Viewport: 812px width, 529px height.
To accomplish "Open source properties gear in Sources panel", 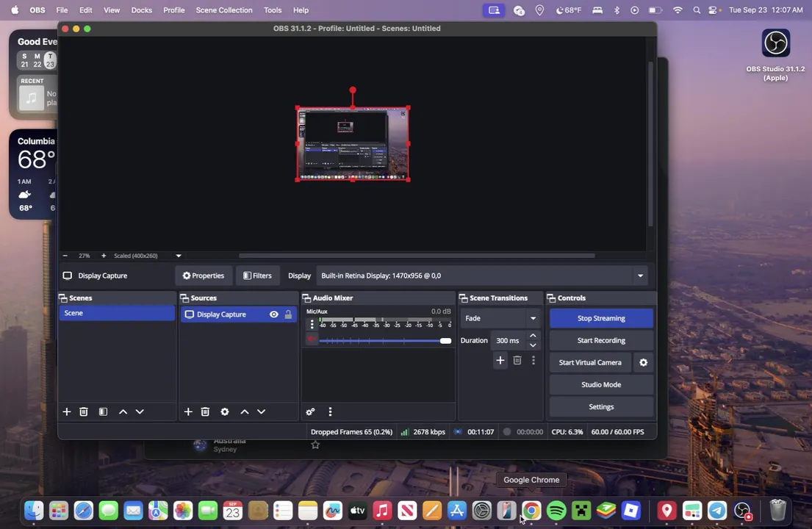I will coord(225,411).
